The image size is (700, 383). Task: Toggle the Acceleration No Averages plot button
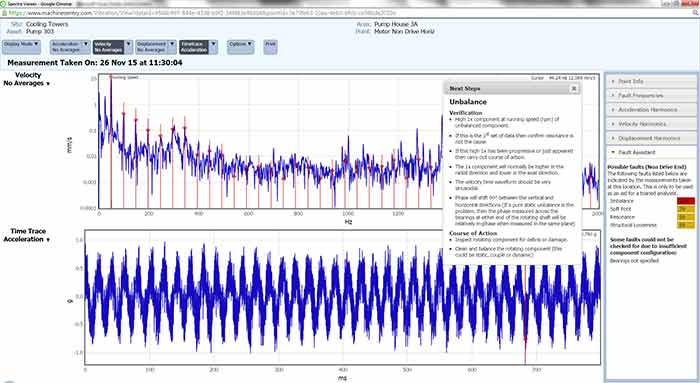click(x=65, y=47)
